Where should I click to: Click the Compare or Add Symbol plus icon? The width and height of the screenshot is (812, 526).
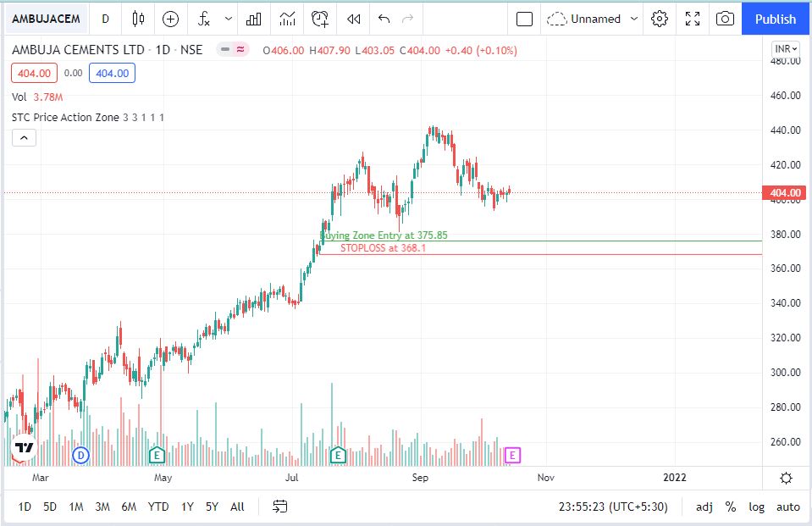tap(171, 19)
